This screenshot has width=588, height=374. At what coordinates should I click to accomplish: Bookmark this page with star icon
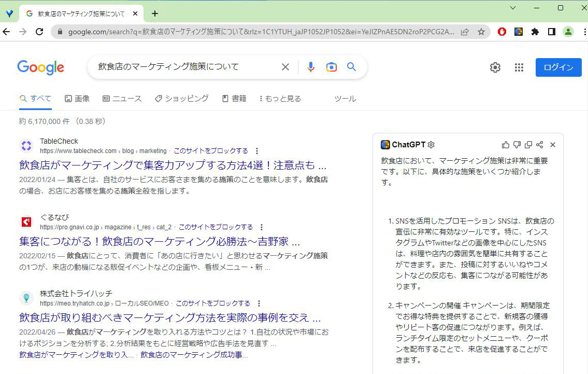click(481, 32)
